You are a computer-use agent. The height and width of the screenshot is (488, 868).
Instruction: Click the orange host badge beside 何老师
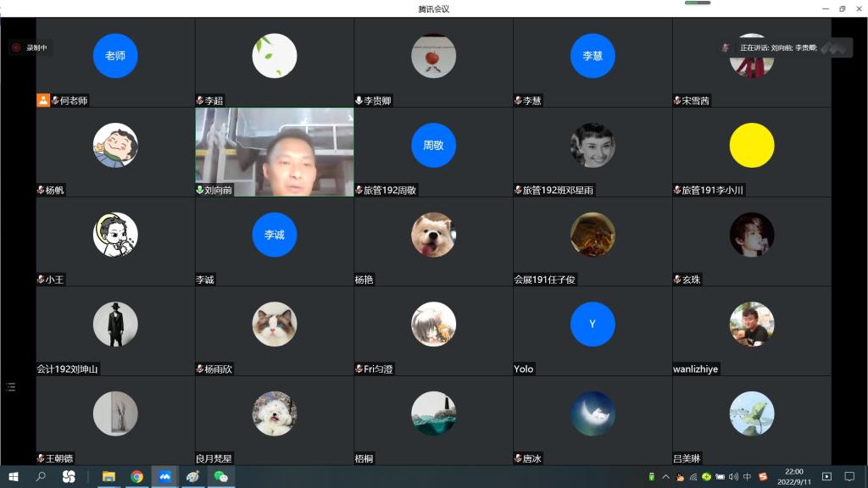tap(43, 100)
